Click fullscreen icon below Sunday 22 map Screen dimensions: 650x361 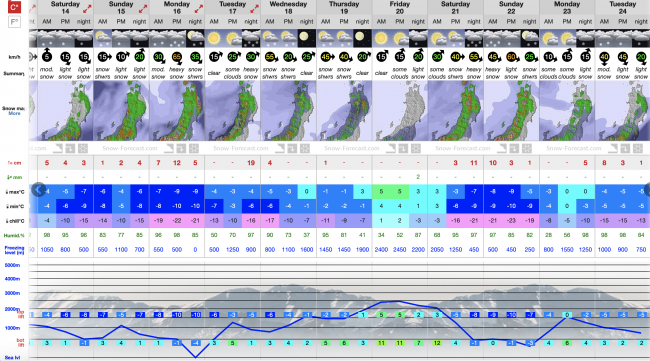click(527, 148)
